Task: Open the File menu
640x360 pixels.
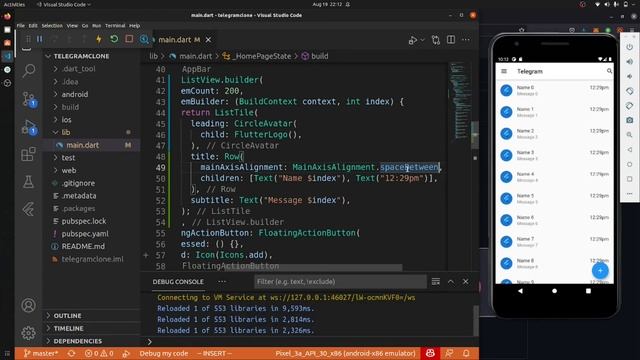Action: (21, 25)
